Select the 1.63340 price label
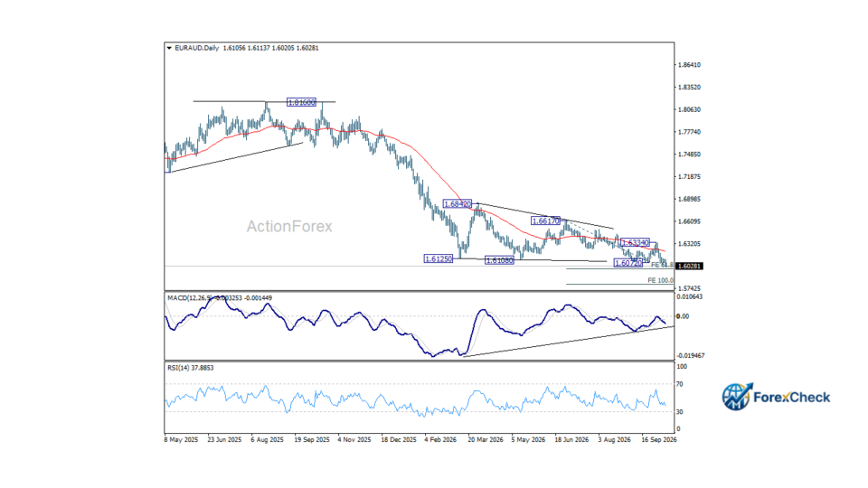Image resolution: width=868 pixels, height=488 pixels. pyautogui.click(x=635, y=243)
